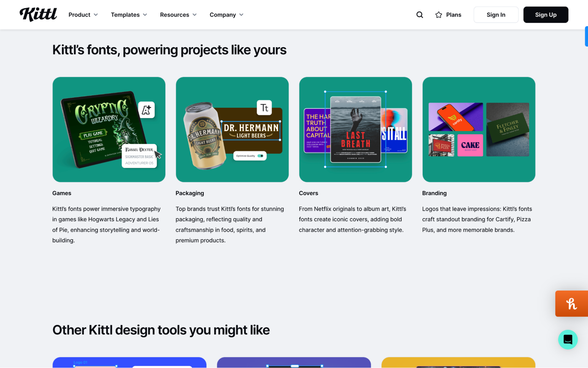Click the pink CAKE logo tile
This screenshot has width=588, height=368.
pyautogui.click(x=470, y=145)
